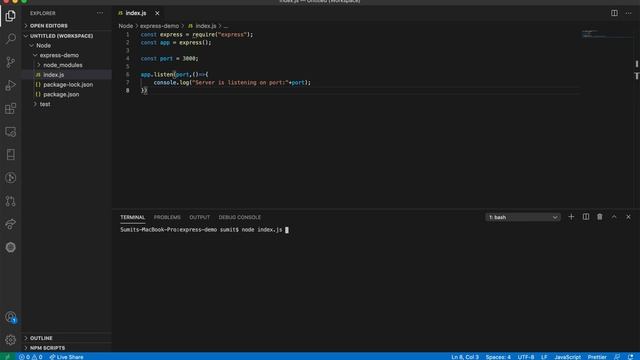The height and width of the screenshot is (360, 640).
Task: Click line number 6 in the gutter
Action: click(x=128, y=75)
